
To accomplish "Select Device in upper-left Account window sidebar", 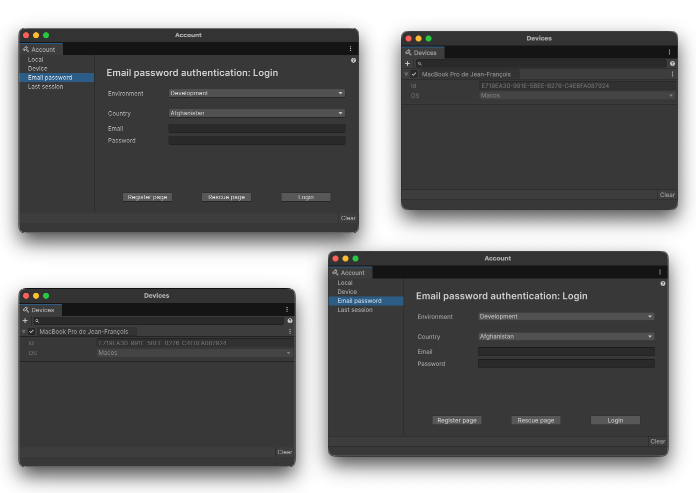I will pos(37,68).
